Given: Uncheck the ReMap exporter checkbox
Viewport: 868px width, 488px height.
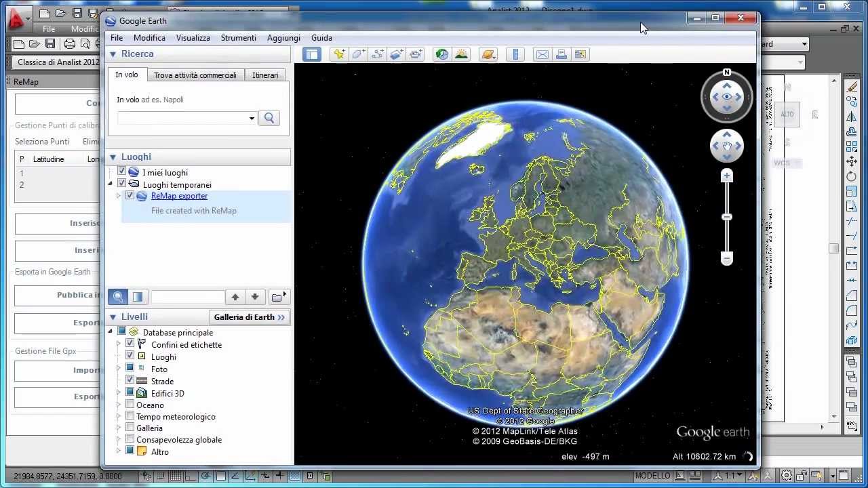Looking at the screenshot, I should click(130, 196).
